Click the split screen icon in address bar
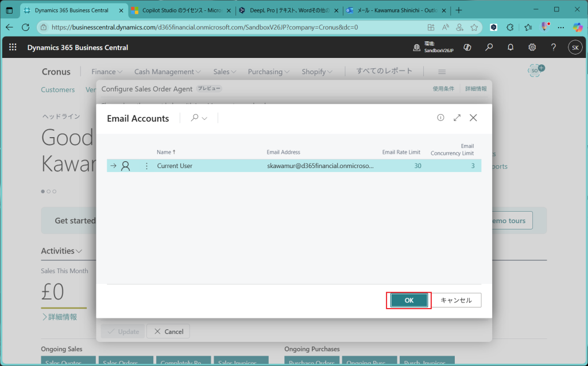 [431, 28]
